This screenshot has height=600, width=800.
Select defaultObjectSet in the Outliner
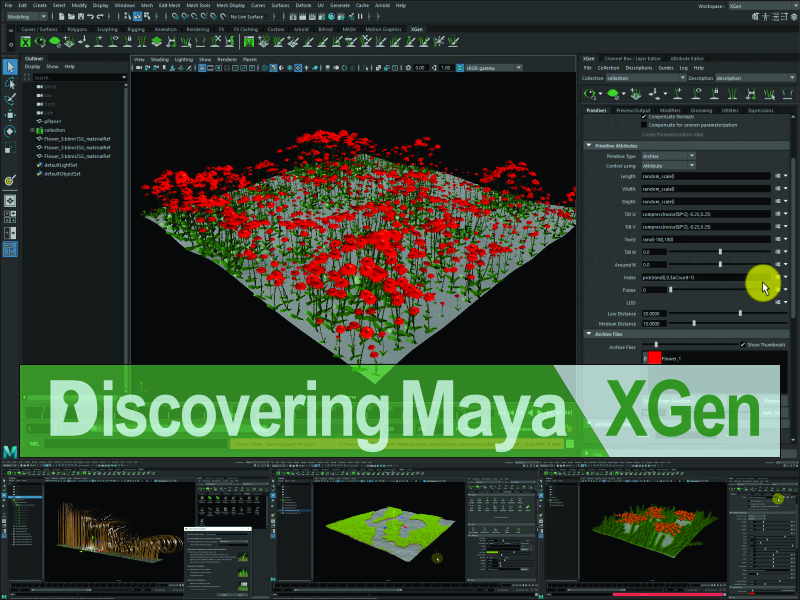click(62, 173)
